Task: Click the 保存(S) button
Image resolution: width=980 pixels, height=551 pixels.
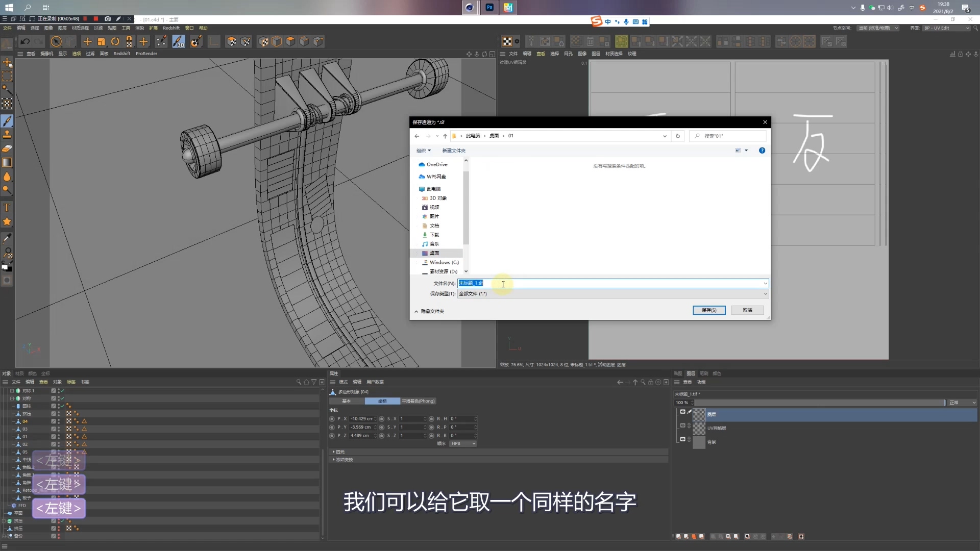Action: point(708,310)
